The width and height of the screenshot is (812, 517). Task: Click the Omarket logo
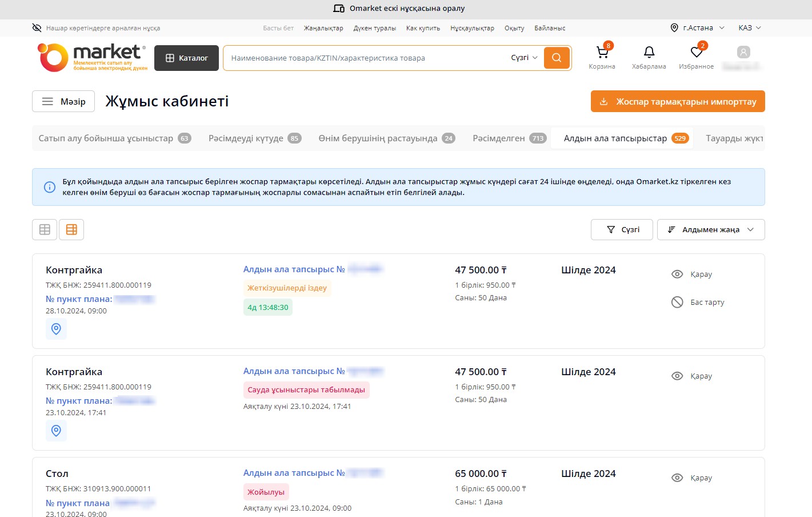coord(91,58)
